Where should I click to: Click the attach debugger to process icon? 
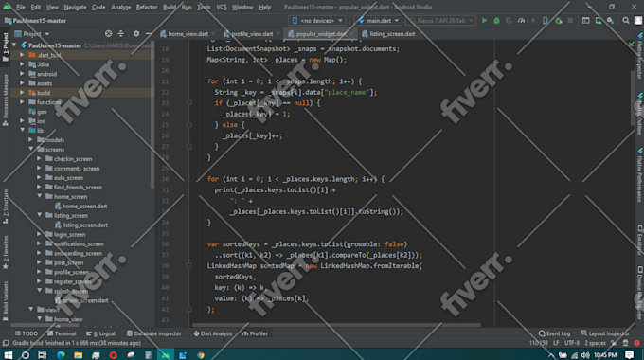pyautogui.click(x=558, y=21)
